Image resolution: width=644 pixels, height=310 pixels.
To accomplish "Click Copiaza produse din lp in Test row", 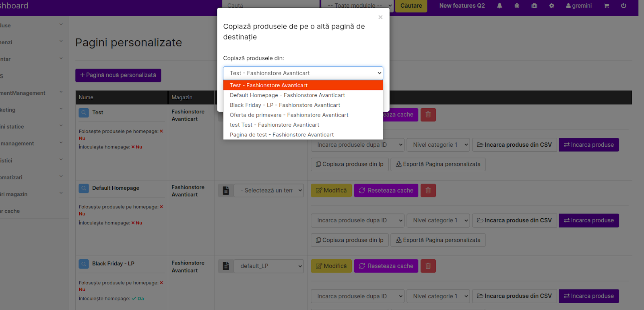I will (350, 164).
